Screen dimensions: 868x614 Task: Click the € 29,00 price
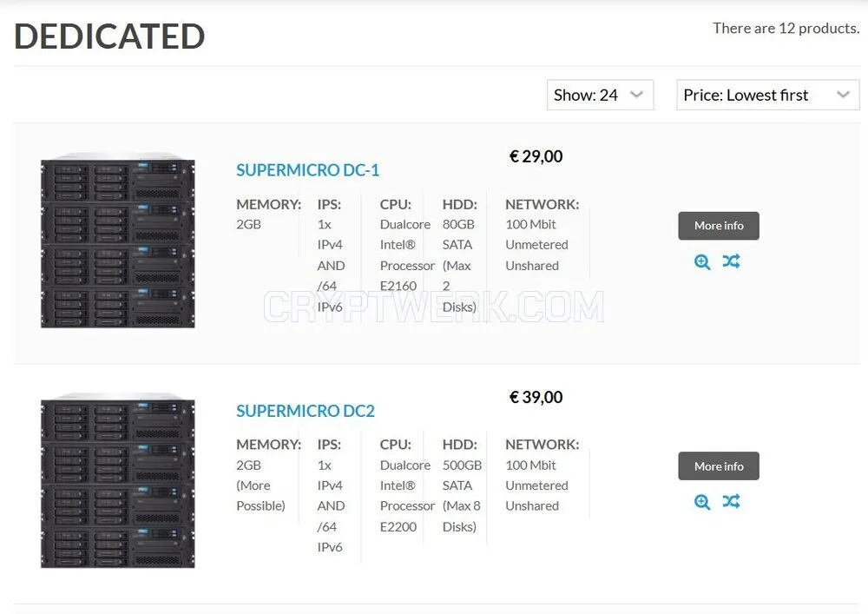click(536, 156)
